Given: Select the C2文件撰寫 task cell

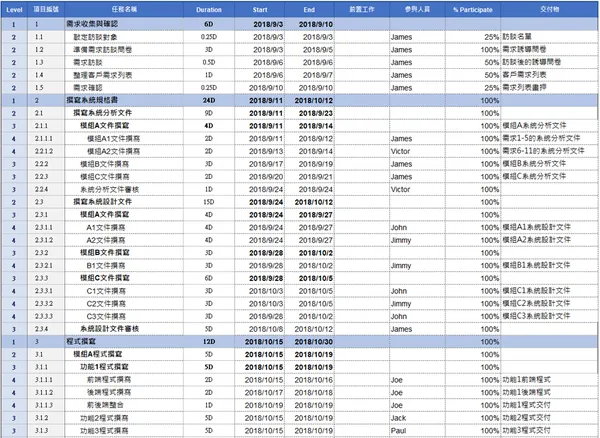Looking at the screenshot, I should pyautogui.click(x=124, y=304).
